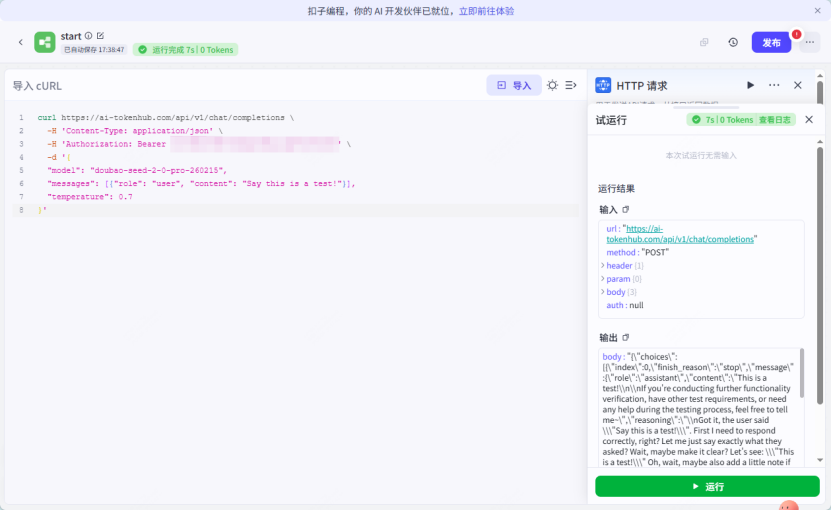Click the output body scrollbar

point(802,373)
